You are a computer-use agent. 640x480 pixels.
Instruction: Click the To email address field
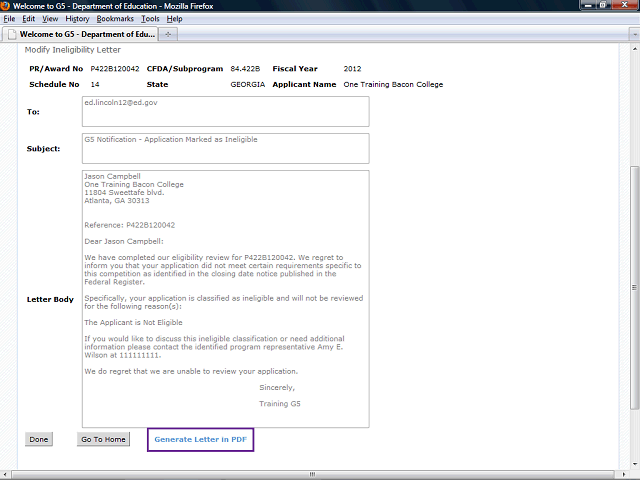point(226,111)
